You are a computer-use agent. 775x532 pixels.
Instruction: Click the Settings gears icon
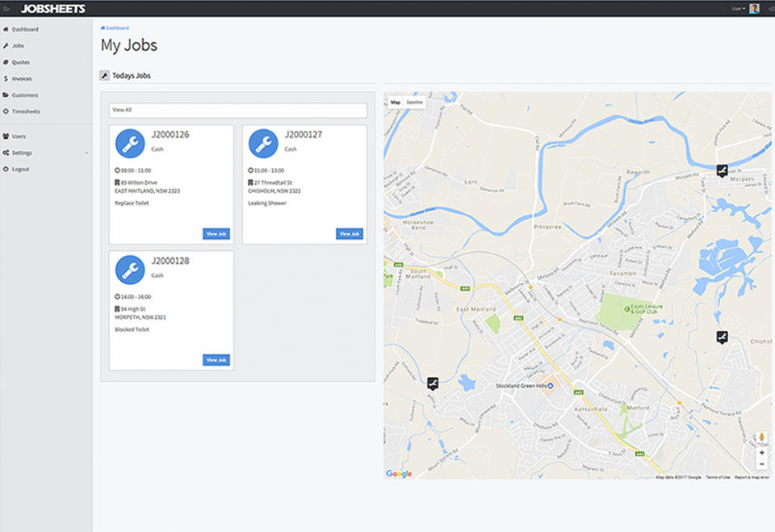click(6, 153)
